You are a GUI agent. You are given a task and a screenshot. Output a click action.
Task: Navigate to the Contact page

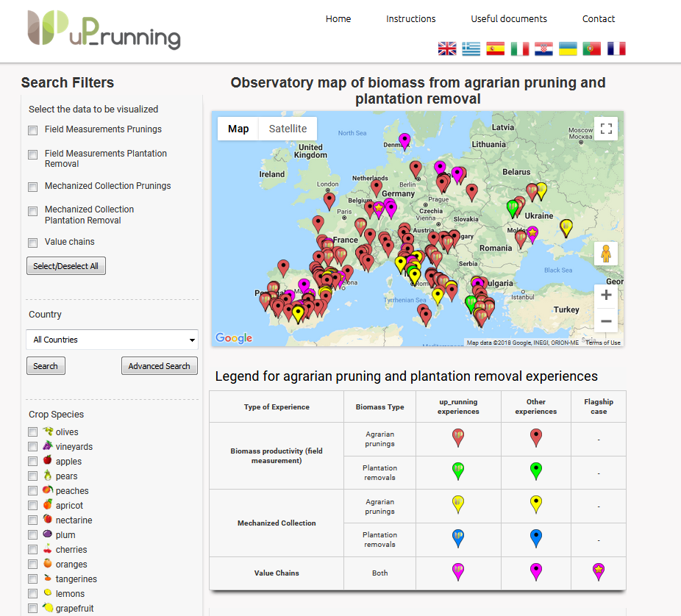pyautogui.click(x=599, y=18)
